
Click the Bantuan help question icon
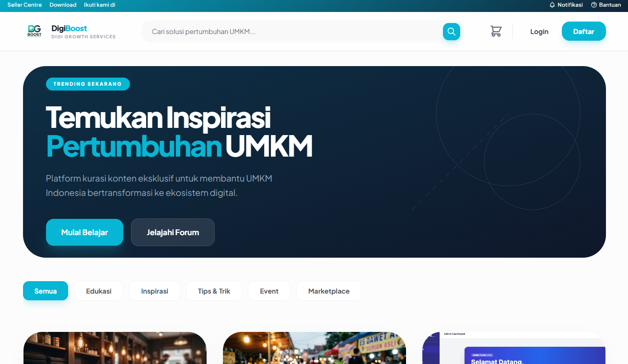pos(594,5)
